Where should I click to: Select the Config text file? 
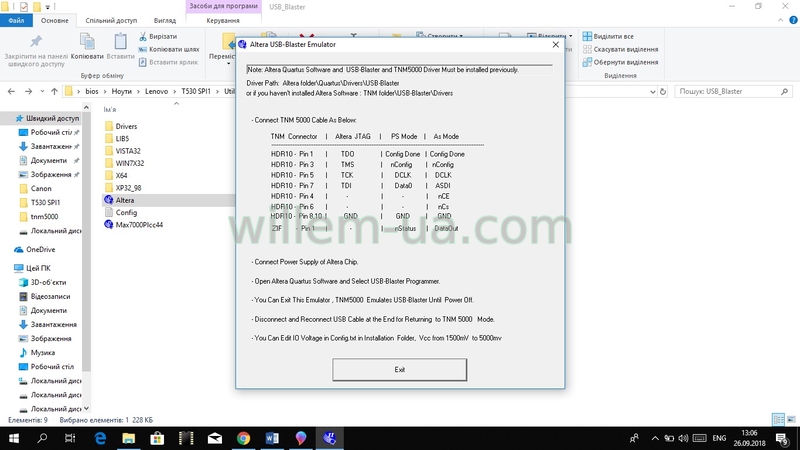coord(126,212)
